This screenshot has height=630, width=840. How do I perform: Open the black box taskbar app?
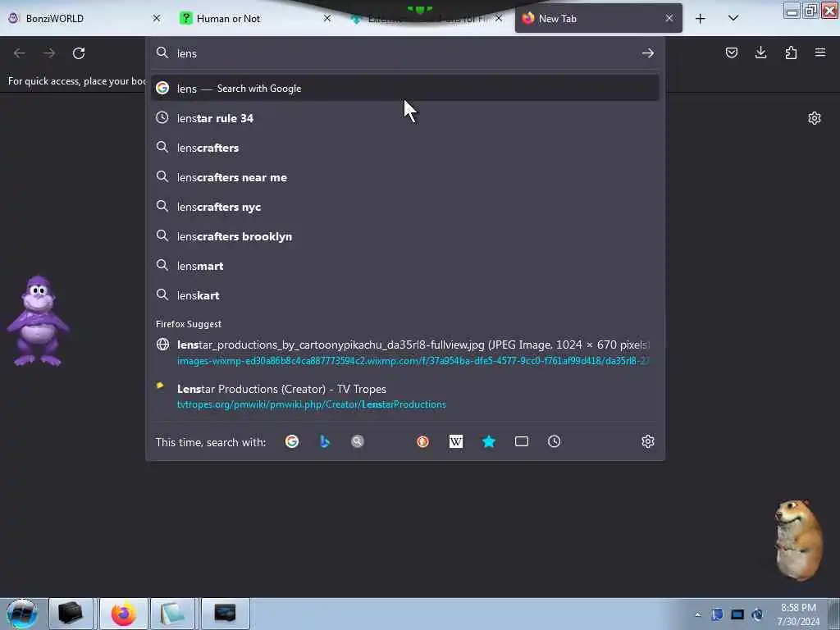click(x=71, y=614)
